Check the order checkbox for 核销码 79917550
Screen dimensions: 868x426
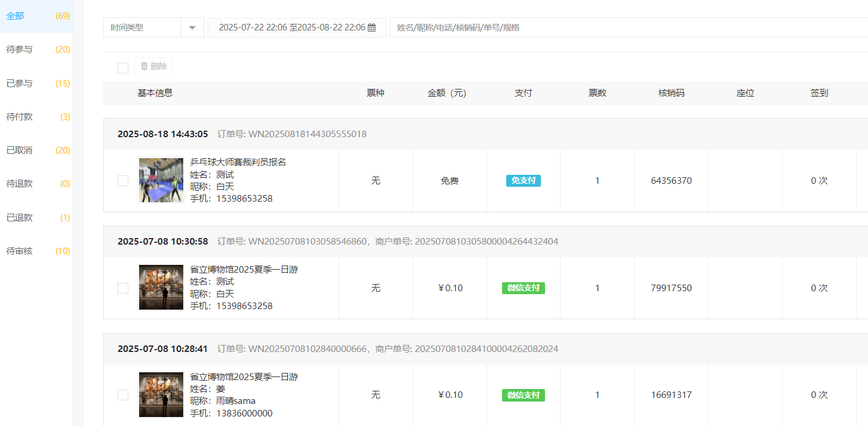click(x=123, y=288)
